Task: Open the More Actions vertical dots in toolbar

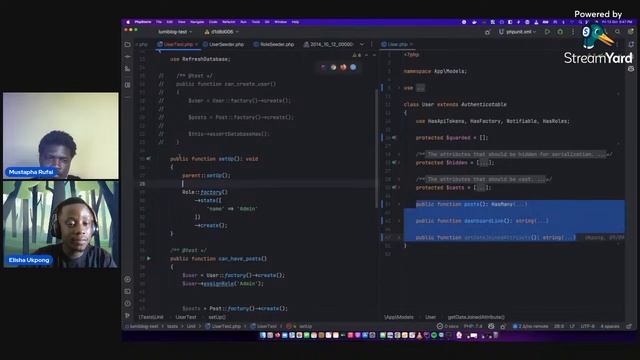Action: [x=573, y=32]
